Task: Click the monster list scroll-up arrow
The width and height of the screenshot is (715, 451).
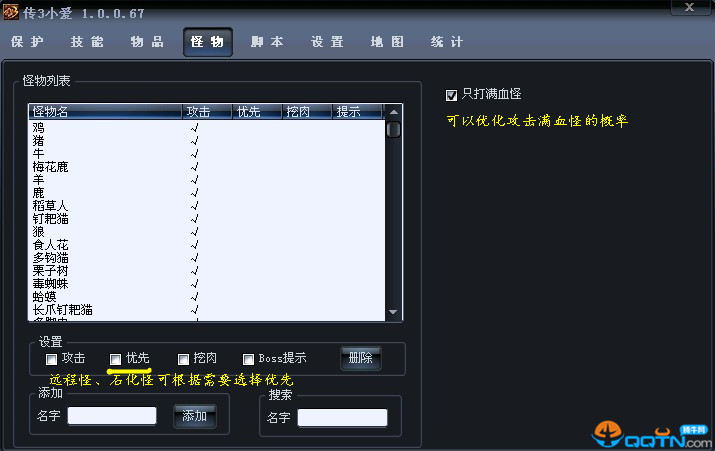Action: click(394, 112)
